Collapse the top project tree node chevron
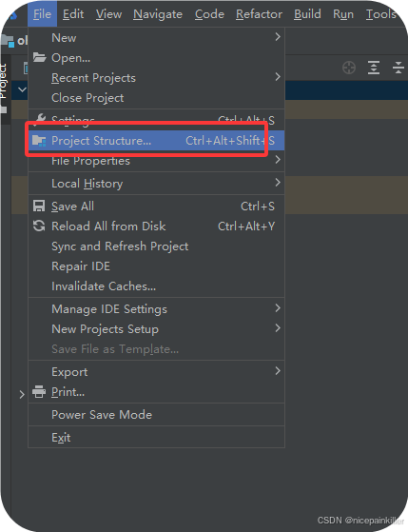 22,89
